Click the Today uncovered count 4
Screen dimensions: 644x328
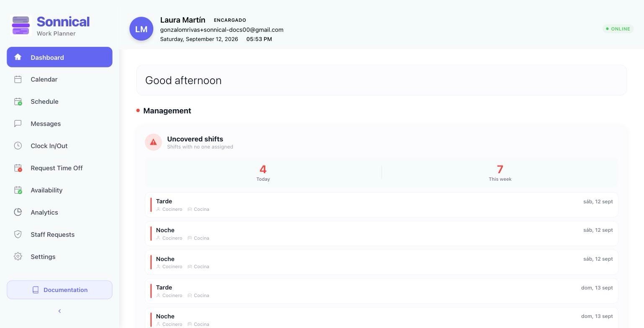(263, 169)
